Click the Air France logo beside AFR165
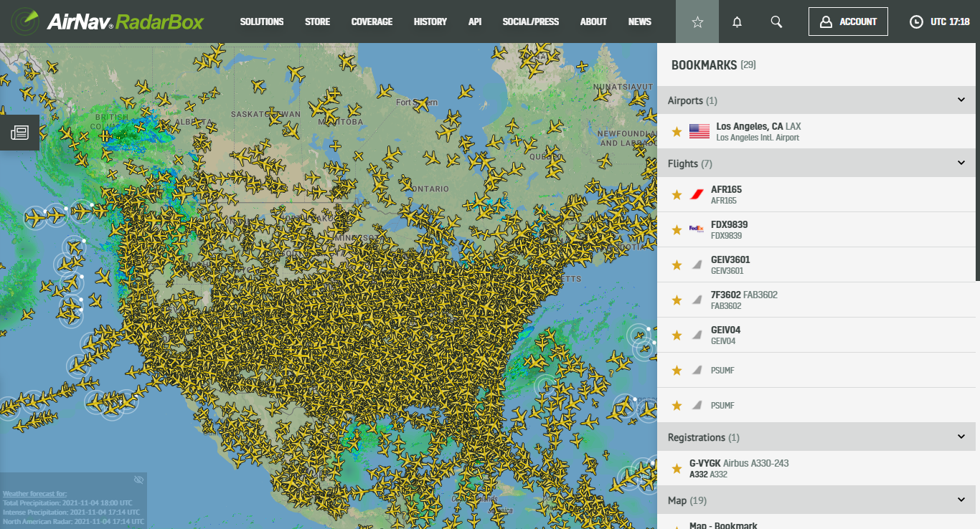The image size is (980, 529). click(697, 194)
